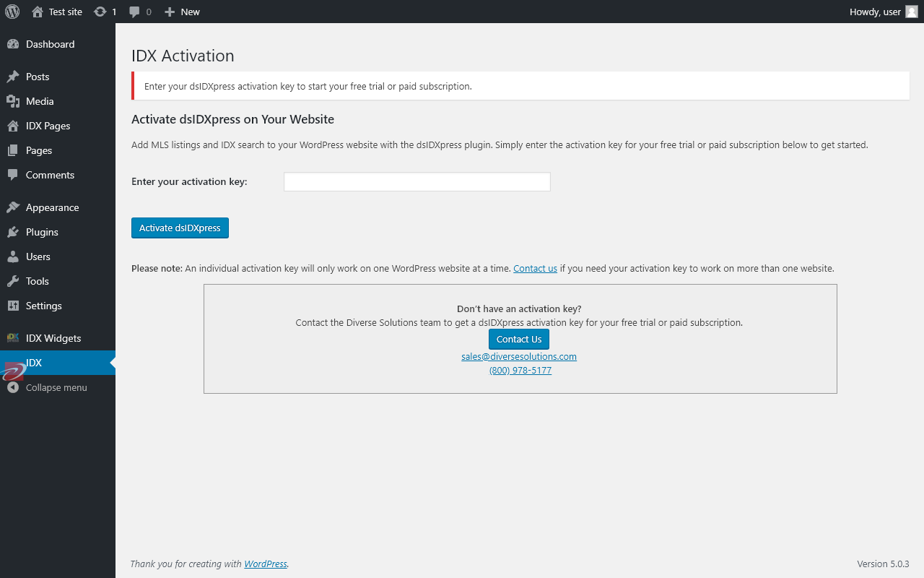This screenshot has width=924, height=578.
Task: Click the Posts pushpin icon
Action: pos(13,77)
